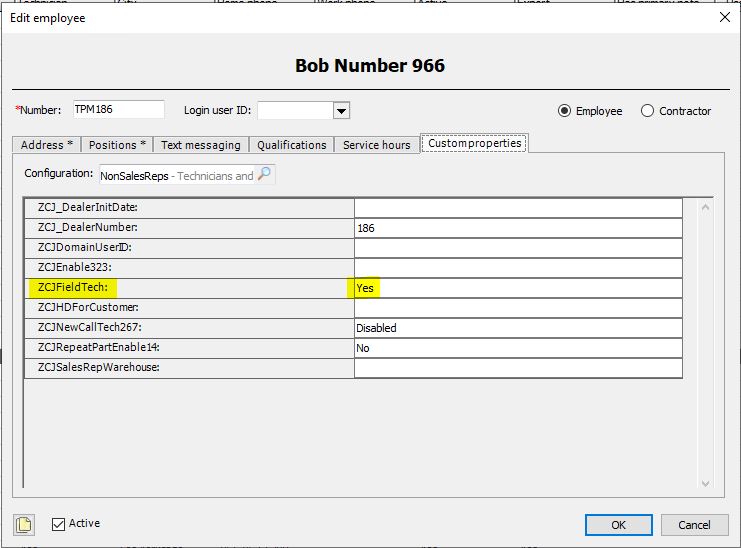Click the properties list scroll up arrow
This screenshot has height=548, width=741.
click(705, 207)
